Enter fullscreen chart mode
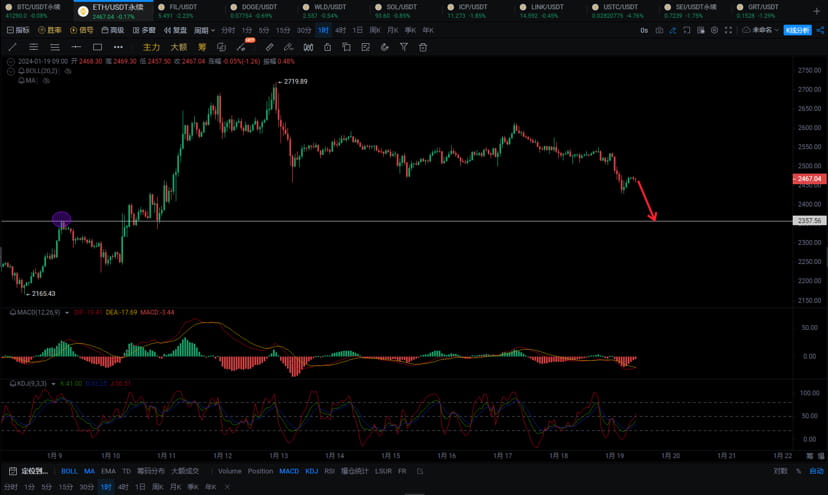Viewport: 828px width, 495px height. pos(728,31)
